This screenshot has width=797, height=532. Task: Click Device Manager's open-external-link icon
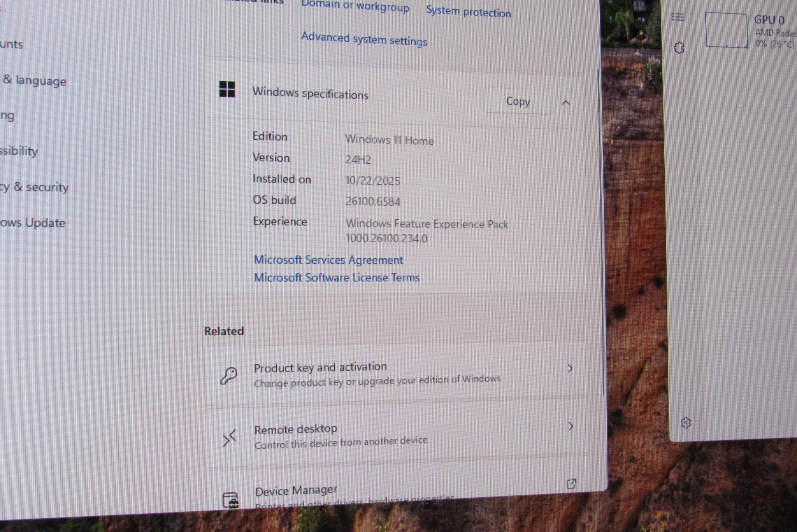point(571,484)
